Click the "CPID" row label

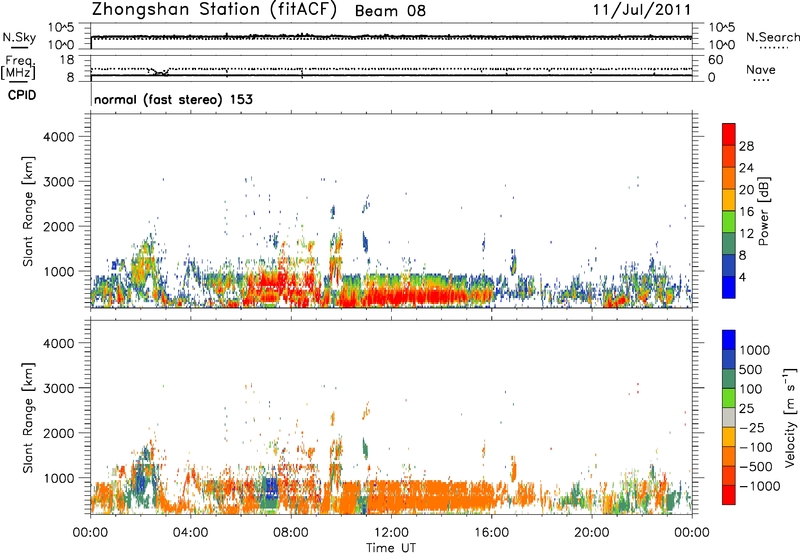pyautogui.click(x=22, y=95)
